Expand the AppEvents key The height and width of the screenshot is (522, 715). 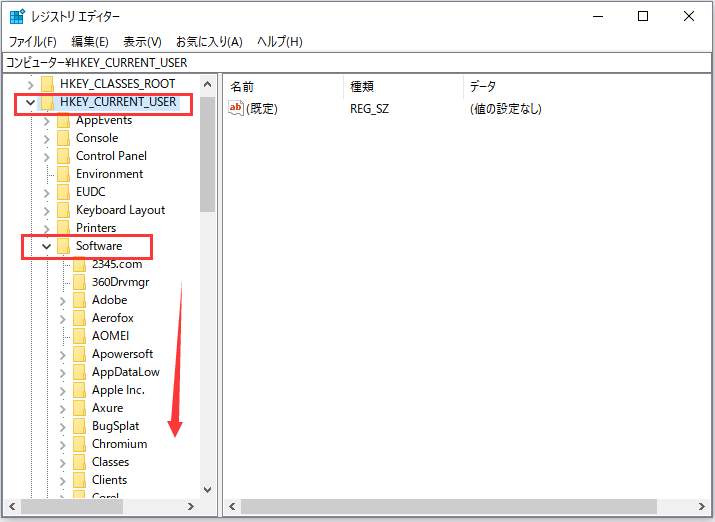(46, 120)
